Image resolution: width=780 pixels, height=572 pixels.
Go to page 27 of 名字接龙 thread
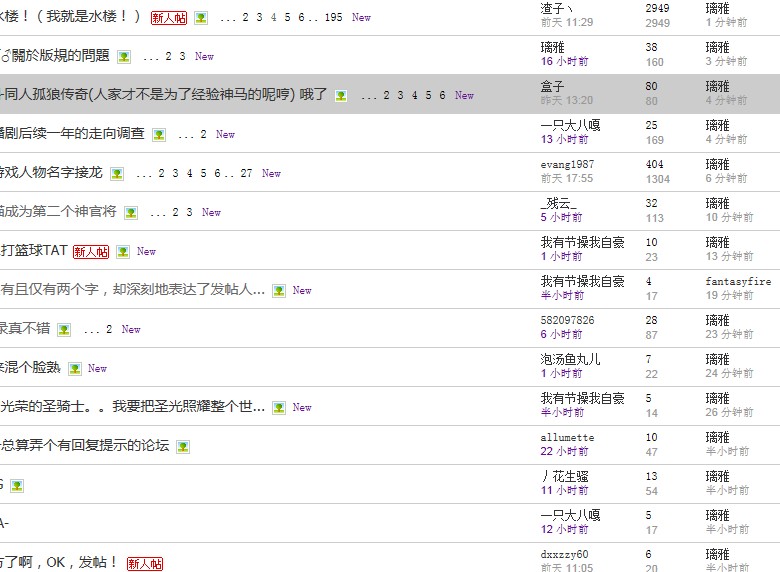246,173
